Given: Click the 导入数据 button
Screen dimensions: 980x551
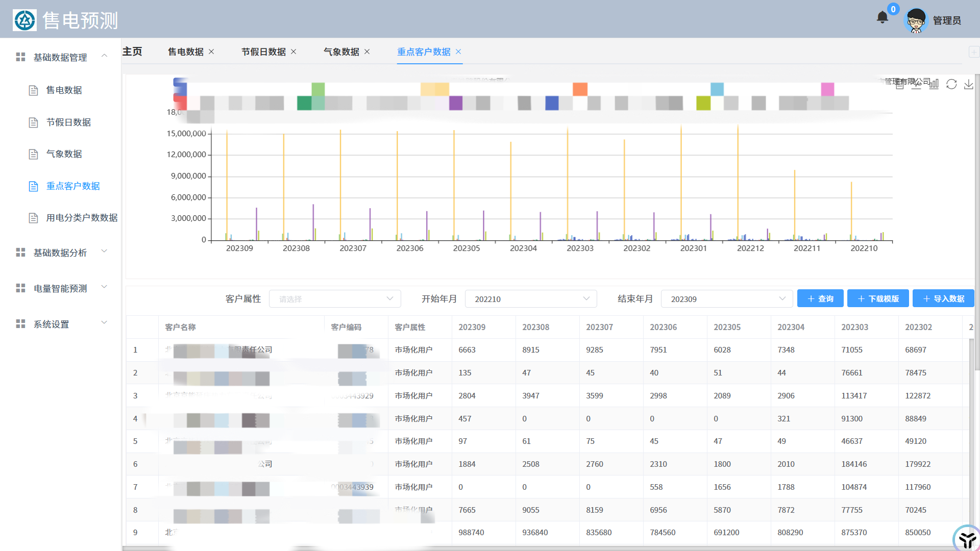Looking at the screenshot, I should (943, 299).
